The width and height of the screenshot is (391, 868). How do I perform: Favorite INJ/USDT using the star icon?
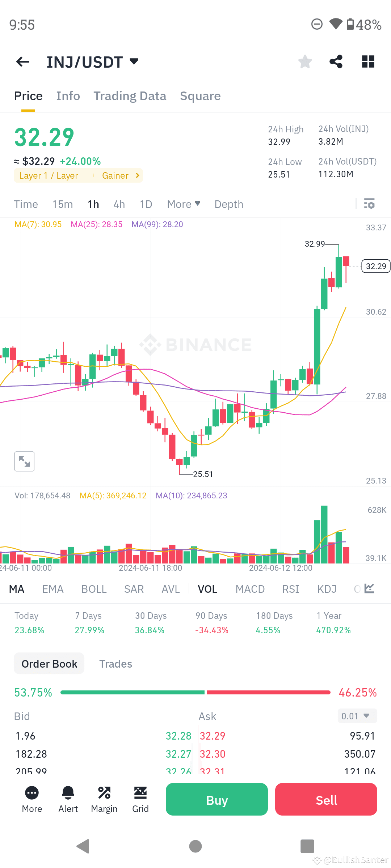click(305, 61)
